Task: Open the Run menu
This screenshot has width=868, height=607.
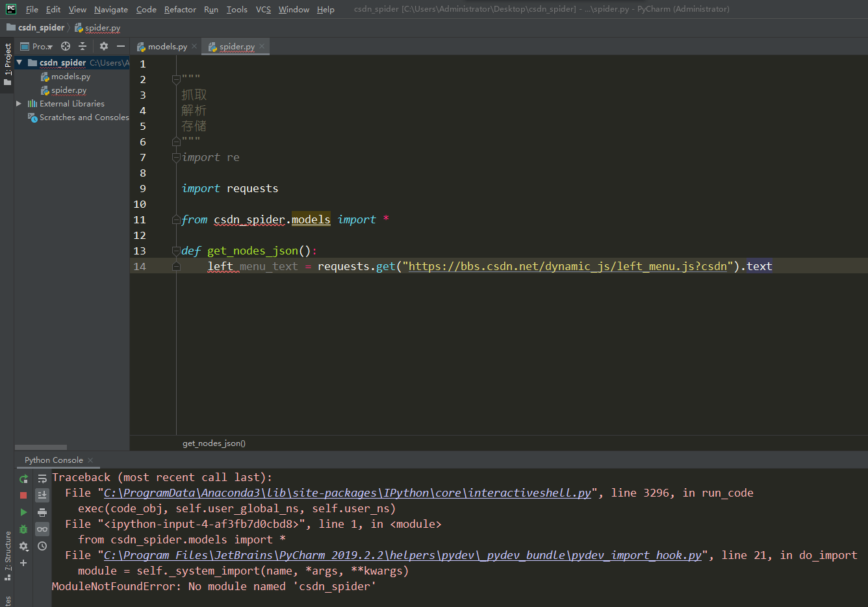Action: point(211,10)
